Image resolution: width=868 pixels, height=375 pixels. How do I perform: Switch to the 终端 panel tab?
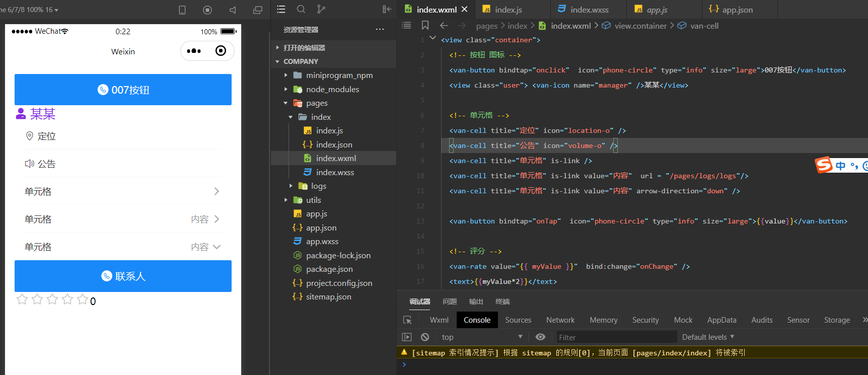tap(502, 302)
